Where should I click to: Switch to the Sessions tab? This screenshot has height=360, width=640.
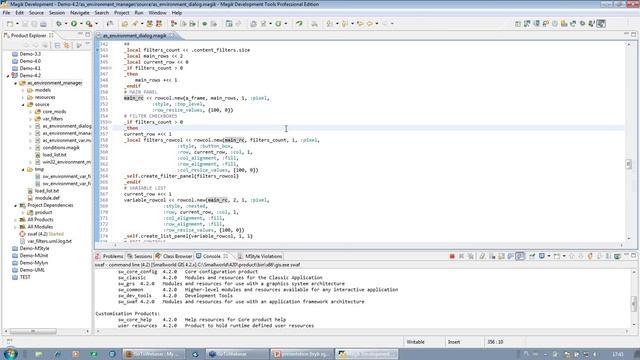pyautogui.click(x=140, y=256)
